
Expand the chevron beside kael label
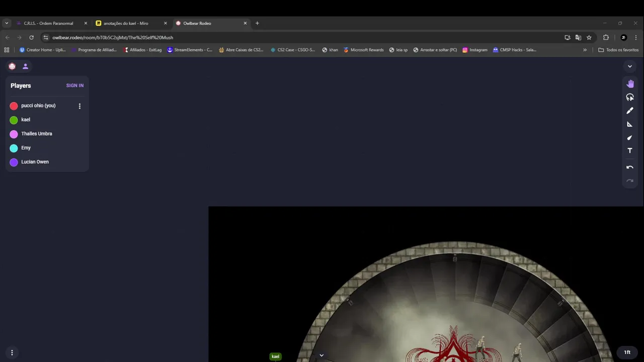click(x=321, y=355)
